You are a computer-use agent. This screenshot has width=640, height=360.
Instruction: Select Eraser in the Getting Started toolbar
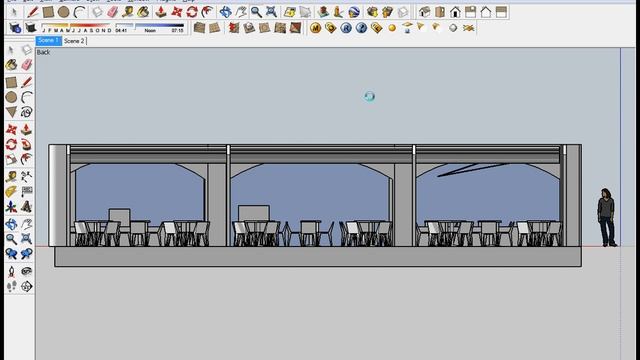112,12
